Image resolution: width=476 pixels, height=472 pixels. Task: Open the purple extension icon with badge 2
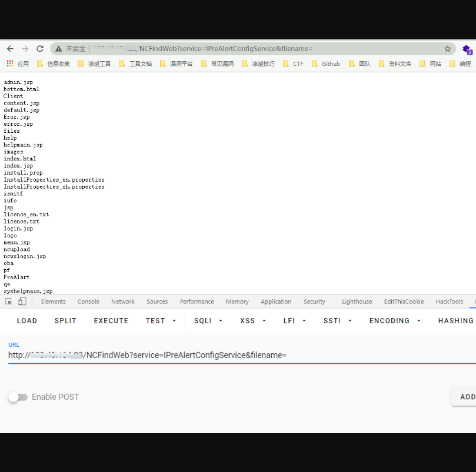pyautogui.click(x=467, y=49)
